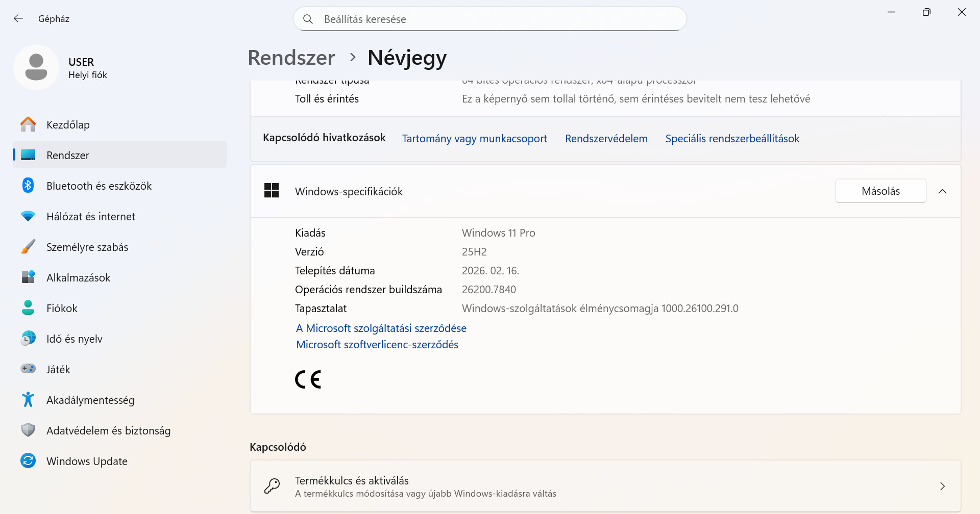The image size is (980, 514).
Task: Collapse the Windows-specifikációk section chevron
Action: tap(942, 191)
